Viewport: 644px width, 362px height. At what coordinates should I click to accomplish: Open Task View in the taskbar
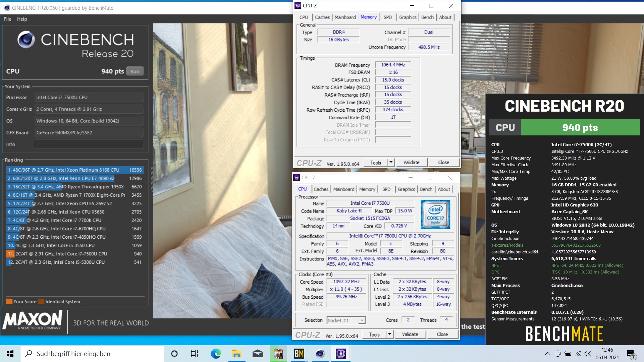click(195, 354)
